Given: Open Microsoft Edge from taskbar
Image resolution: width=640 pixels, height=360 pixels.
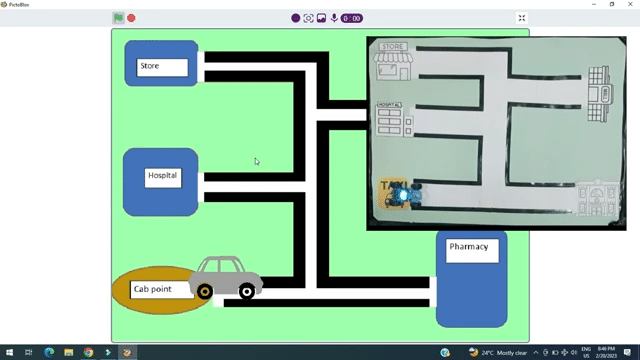Looking at the screenshot, I should (x=49, y=352).
